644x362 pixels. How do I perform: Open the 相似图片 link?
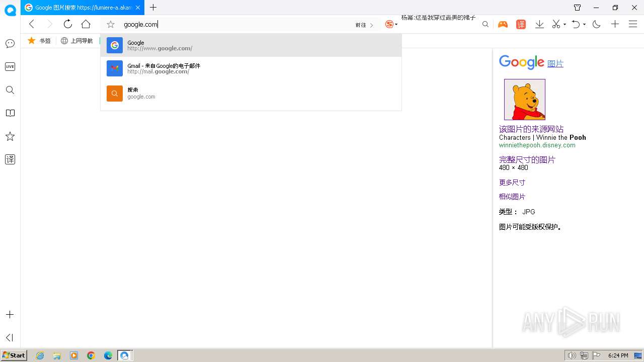[x=512, y=197]
